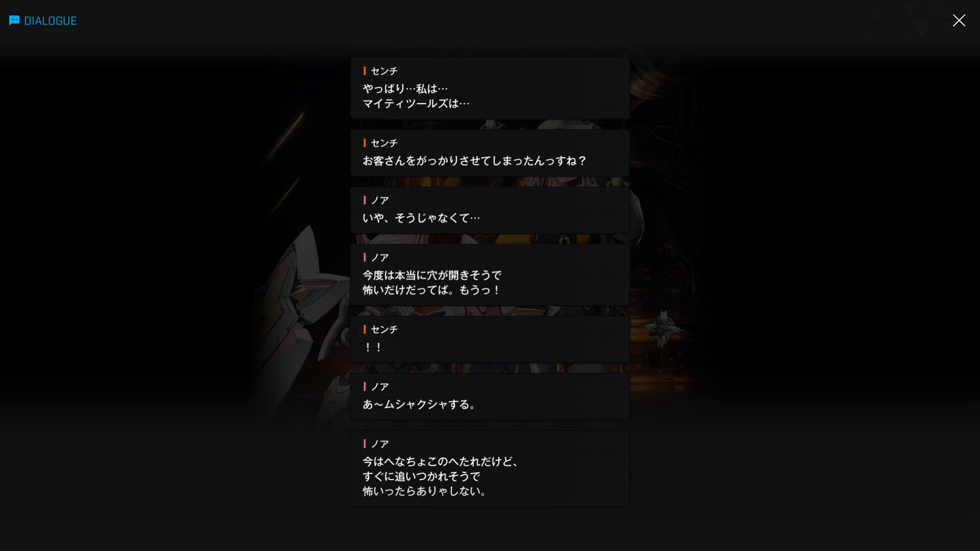This screenshot has width=980, height=551.
Task: Click ノア name above 'いや、そうじゃなくて'
Action: point(380,200)
